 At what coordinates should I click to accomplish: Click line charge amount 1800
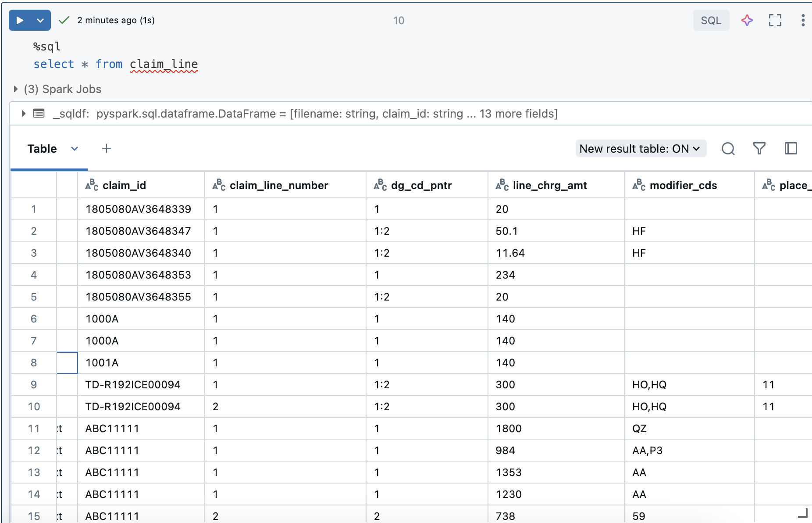[556, 428]
